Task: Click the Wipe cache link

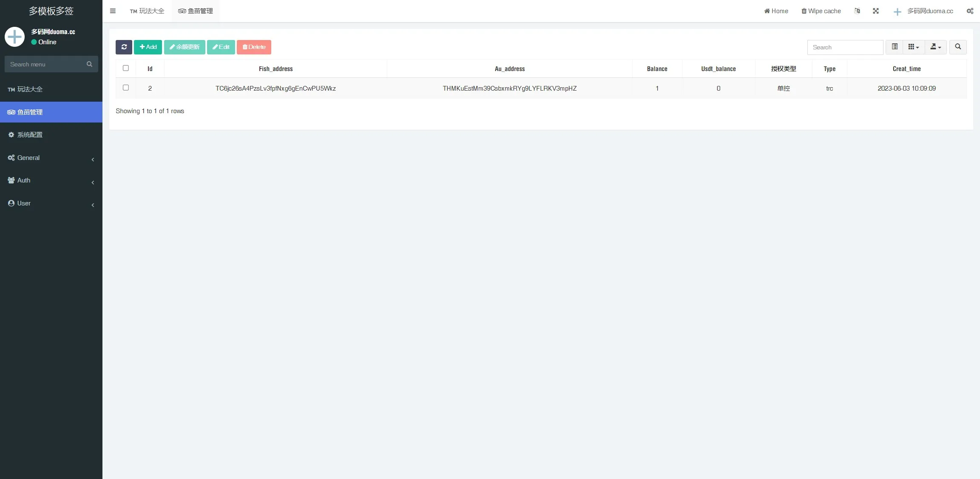Action: click(821, 11)
